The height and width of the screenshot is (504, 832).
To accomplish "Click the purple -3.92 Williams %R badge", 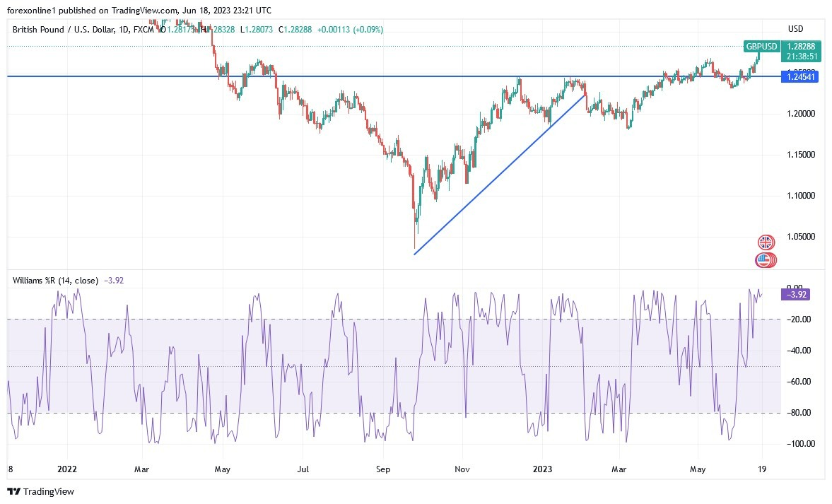I will [x=796, y=293].
